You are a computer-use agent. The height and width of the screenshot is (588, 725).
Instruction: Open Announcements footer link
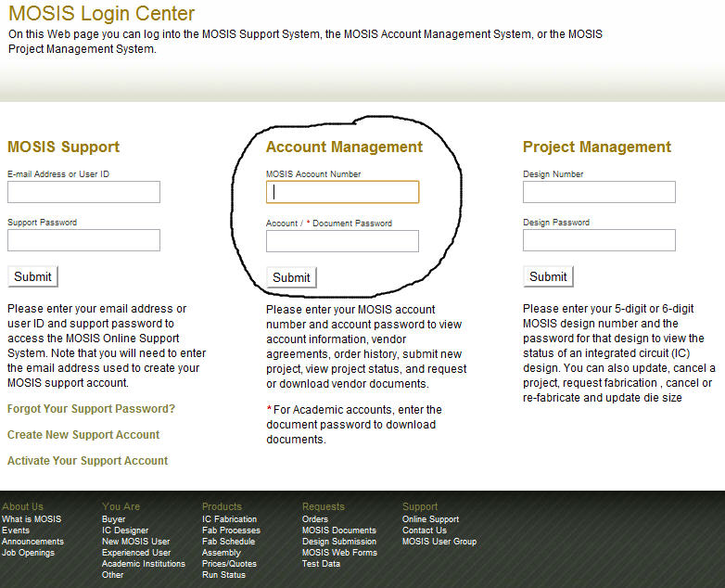(32, 542)
